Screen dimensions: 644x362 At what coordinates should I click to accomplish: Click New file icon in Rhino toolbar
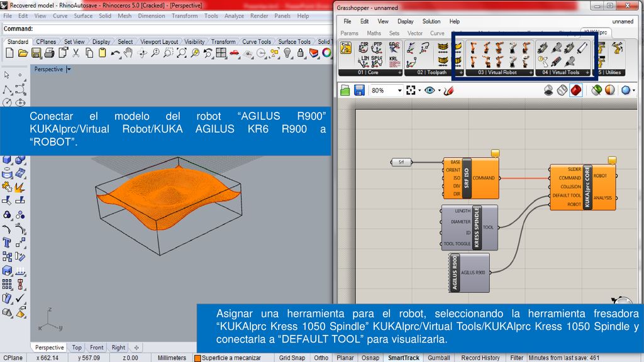(x=9, y=53)
